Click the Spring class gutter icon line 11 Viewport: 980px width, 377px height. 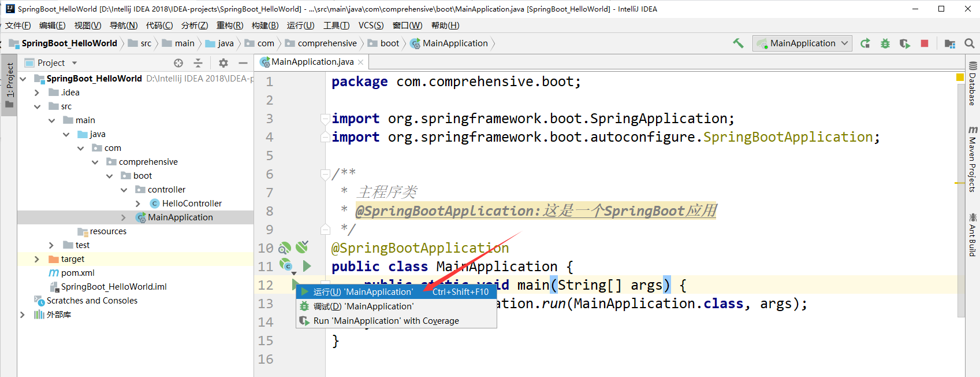pos(286,265)
